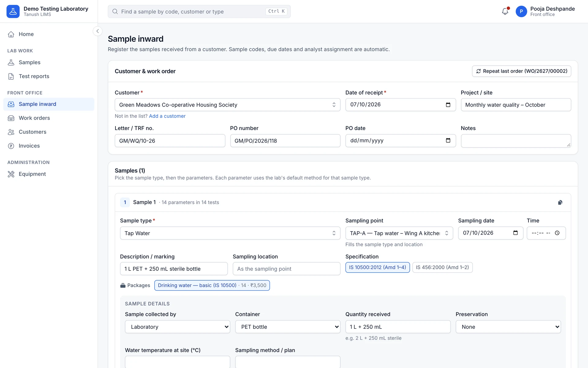Open the Equipment page
588x368 pixels.
tap(49, 174)
